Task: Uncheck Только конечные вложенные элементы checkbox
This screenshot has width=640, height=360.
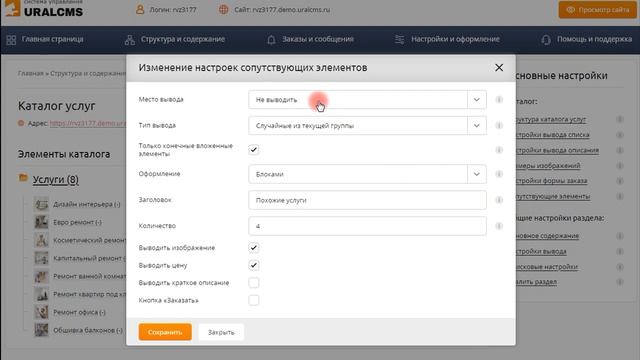Action: [x=253, y=150]
